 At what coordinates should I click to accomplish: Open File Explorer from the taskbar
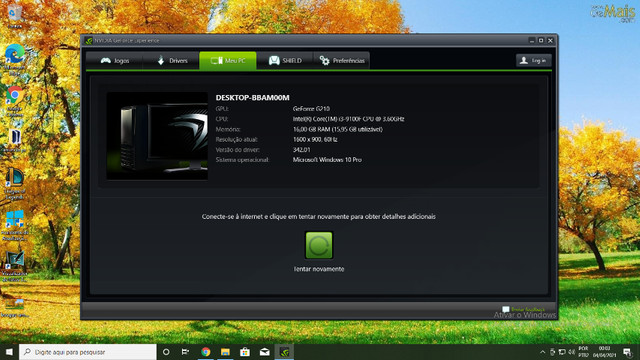point(225,352)
